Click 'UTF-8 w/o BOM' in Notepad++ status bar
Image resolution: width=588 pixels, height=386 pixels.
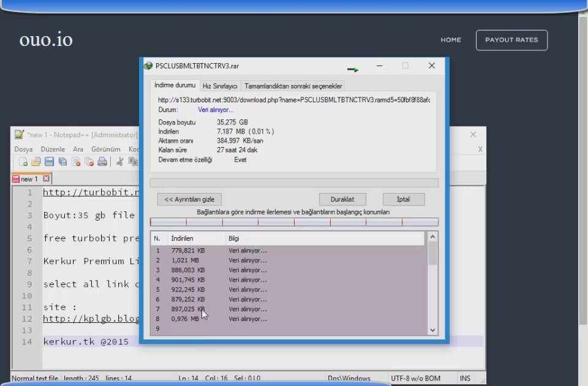[x=415, y=378]
